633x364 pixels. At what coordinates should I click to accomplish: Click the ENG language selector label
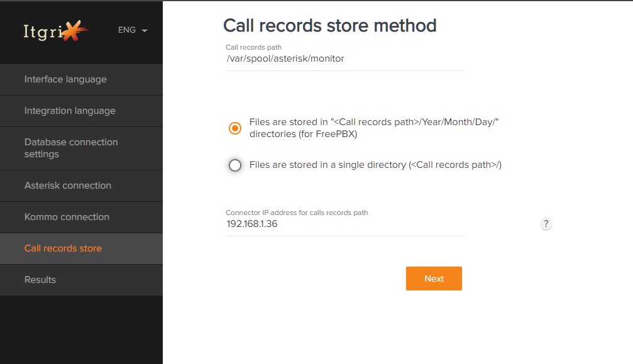[x=127, y=30]
